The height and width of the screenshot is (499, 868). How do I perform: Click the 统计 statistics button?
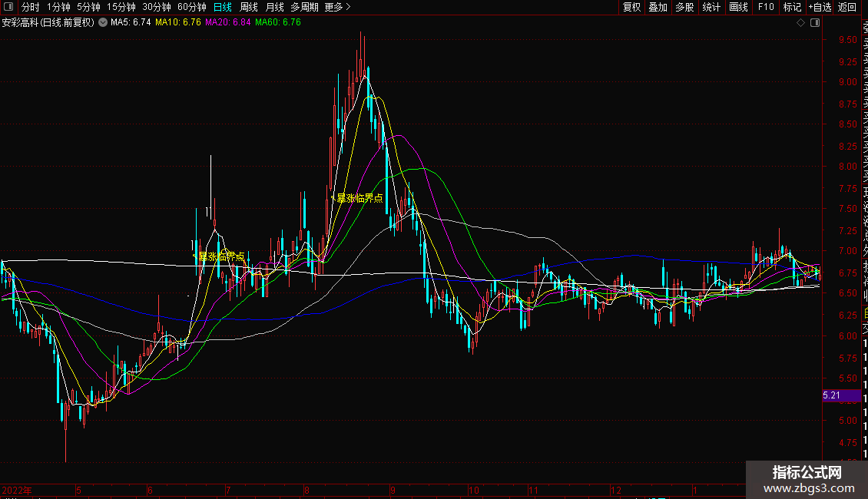click(x=711, y=7)
